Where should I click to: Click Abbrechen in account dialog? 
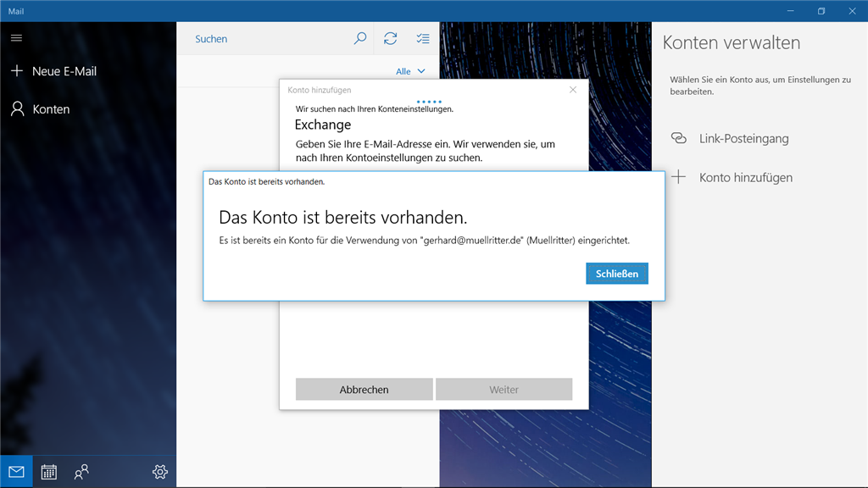point(364,389)
